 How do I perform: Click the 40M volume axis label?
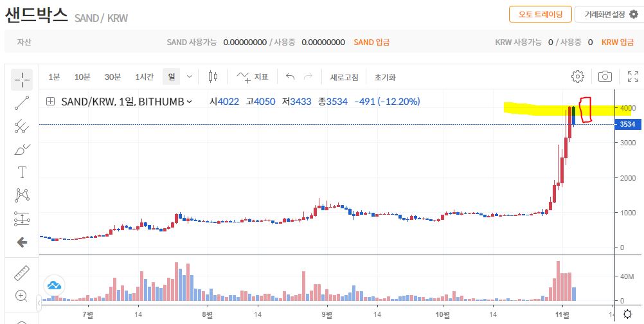click(627, 276)
